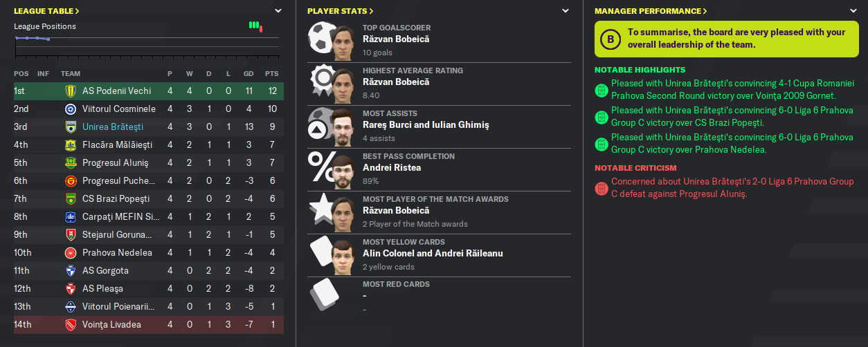The height and width of the screenshot is (347, 868).
Task: Click Progresul Aluniș team crest
Action: [x=71, y=162]
